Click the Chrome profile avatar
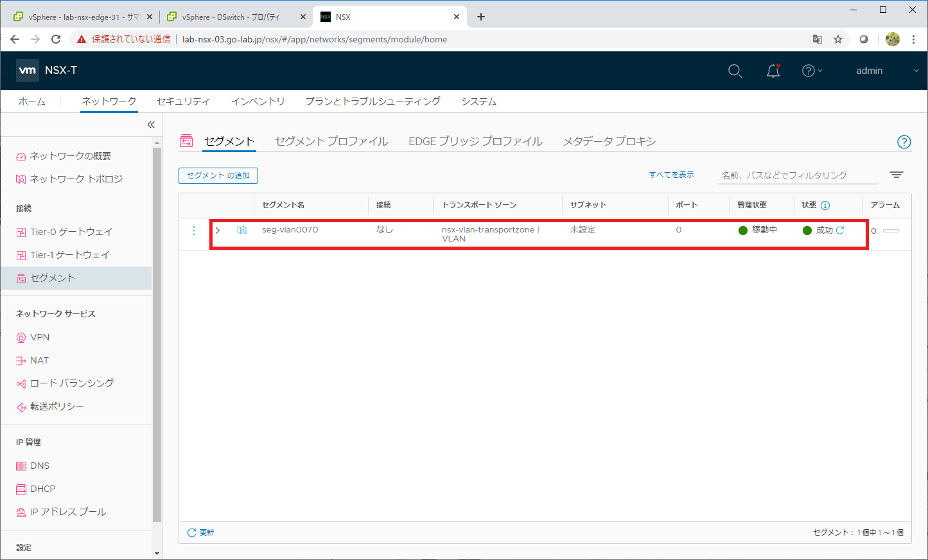This screenshot has width=928, height=560. (x=893, y=39)
